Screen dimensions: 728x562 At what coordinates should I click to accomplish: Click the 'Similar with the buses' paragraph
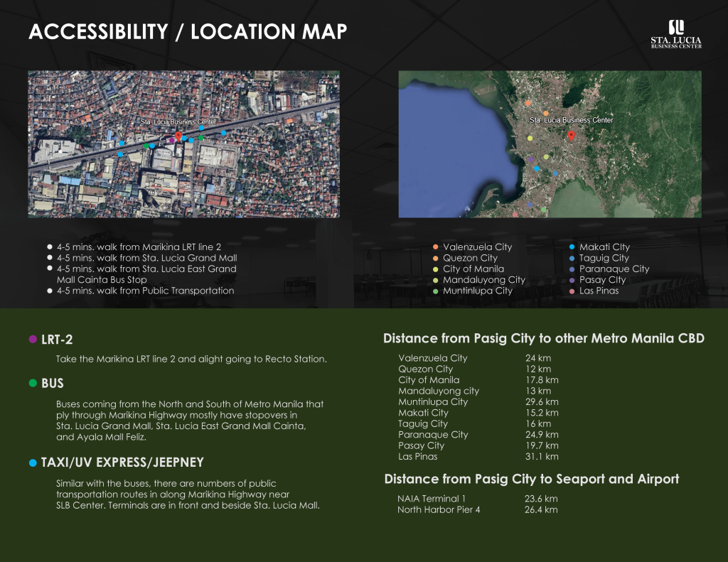[x=188, y=495]
